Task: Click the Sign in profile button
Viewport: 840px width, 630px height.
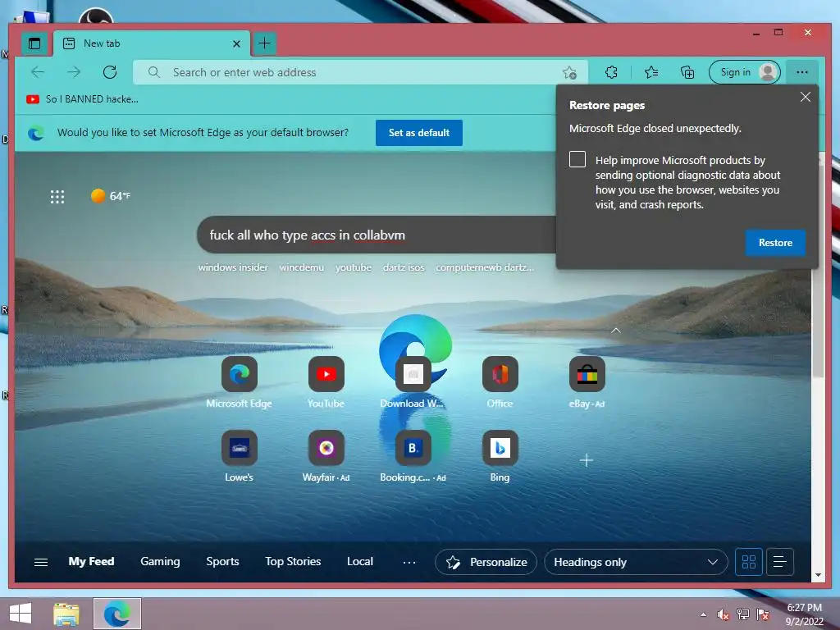Action: 745,72
